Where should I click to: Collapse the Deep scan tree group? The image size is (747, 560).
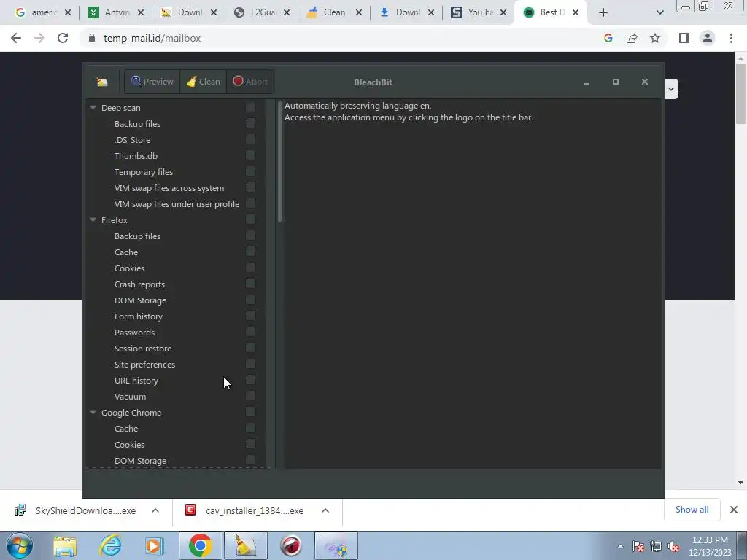(93, 108)
